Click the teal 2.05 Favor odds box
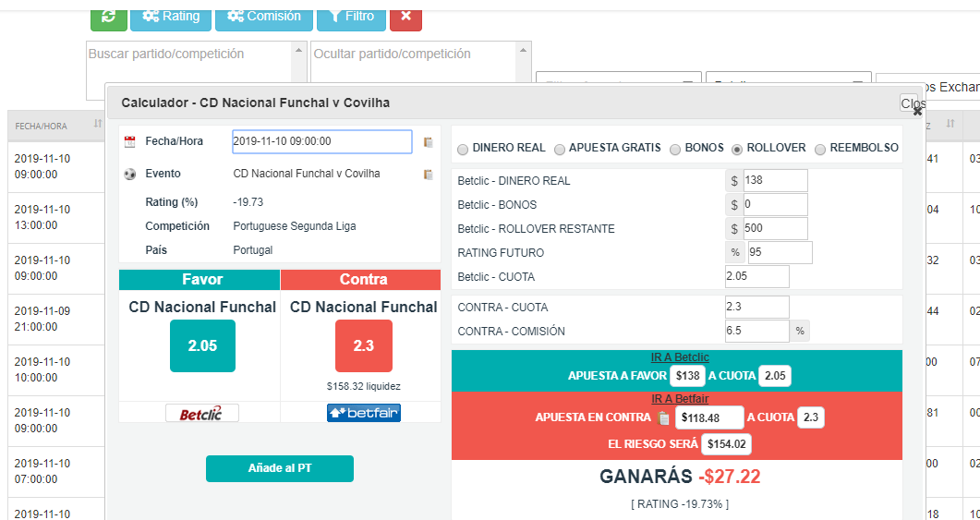980x520 pixels. (x=202, y=345)
